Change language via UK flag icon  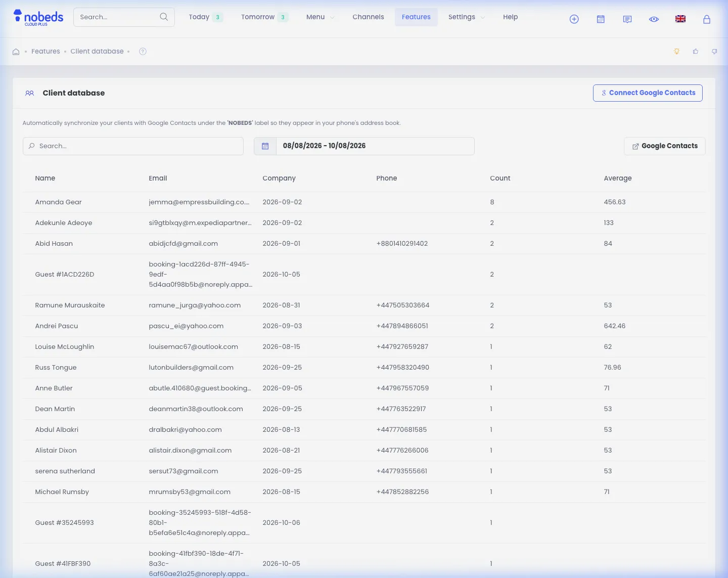(x=680, y=19)
